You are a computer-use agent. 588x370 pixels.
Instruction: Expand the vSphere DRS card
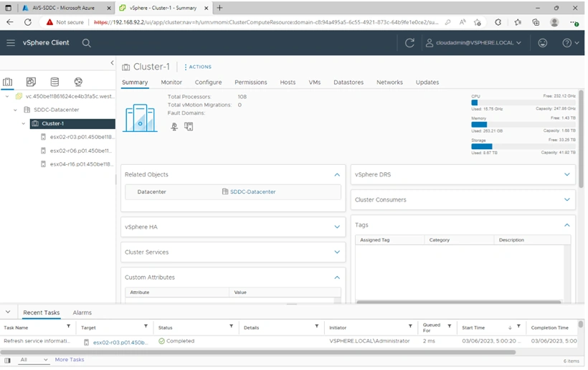[567, 174]
